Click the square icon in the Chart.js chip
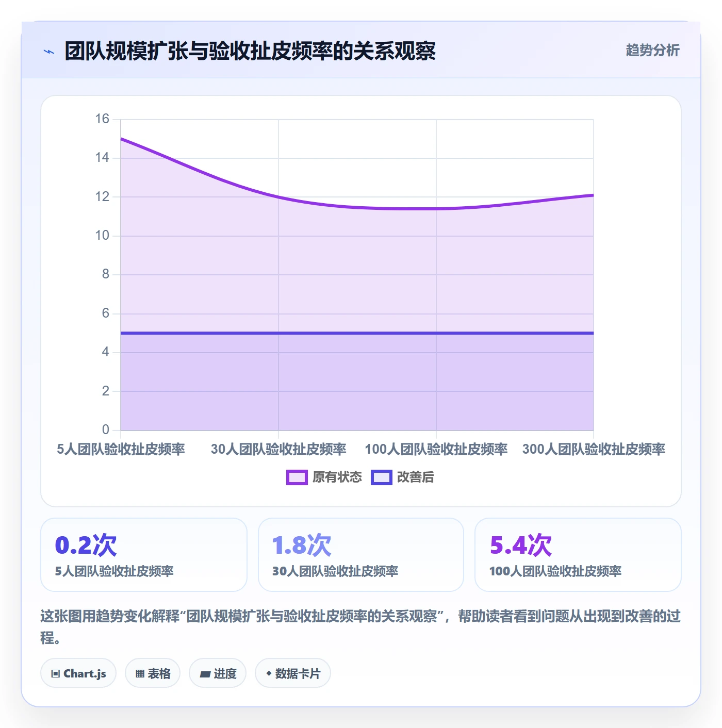Viewport: 722px width, 728px height. click(x=56, y=673)
